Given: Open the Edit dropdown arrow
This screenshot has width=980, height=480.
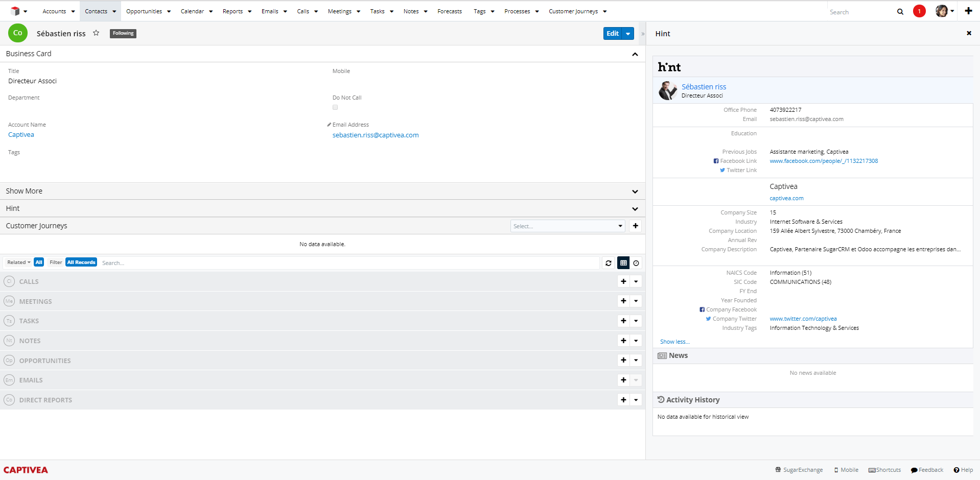Looking at the screenshot, I should click(x=627, y=33).
